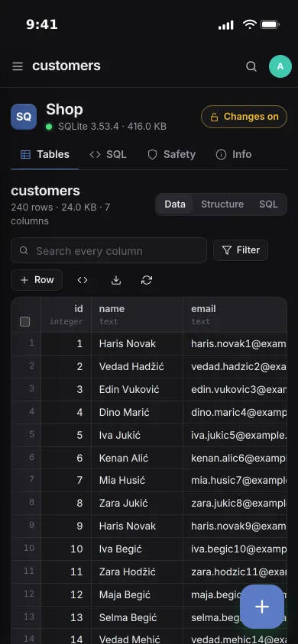Click the kenan.alic6 email cell

coord(235,458)
